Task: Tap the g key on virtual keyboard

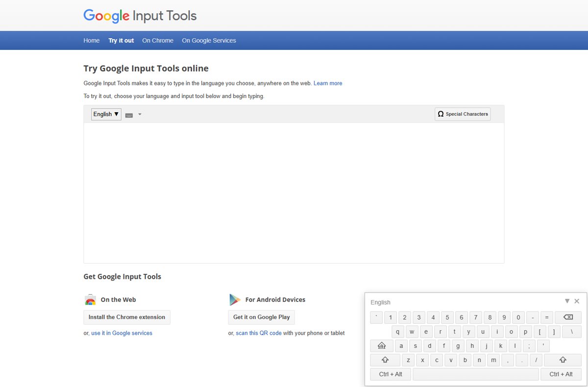Action: (458, 346)
